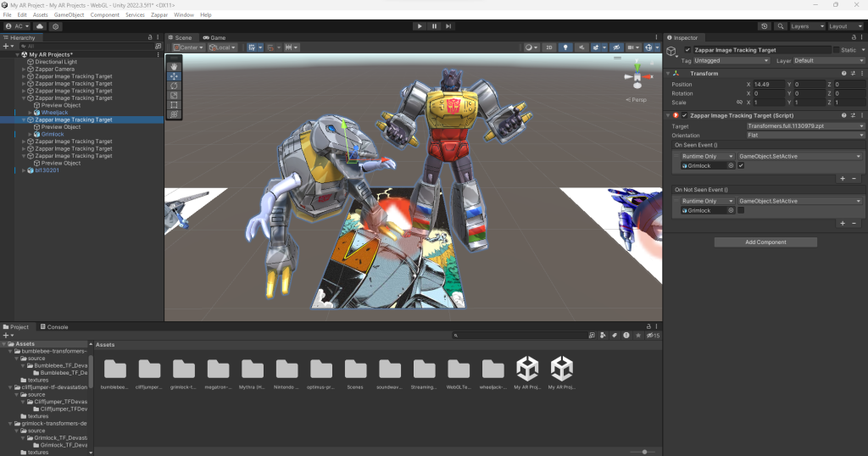Select the Rotate tool in Scene view

point(174,86)
